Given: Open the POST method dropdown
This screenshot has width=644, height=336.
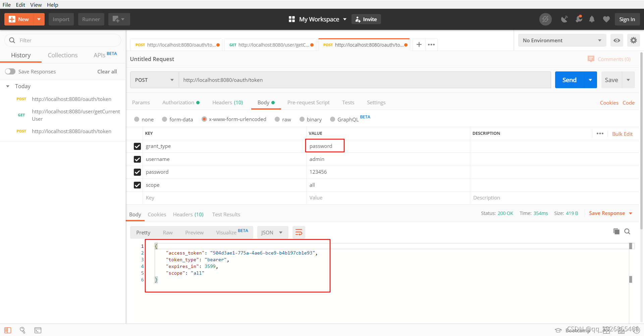Looking at the screenshot, I should [154, 80].
